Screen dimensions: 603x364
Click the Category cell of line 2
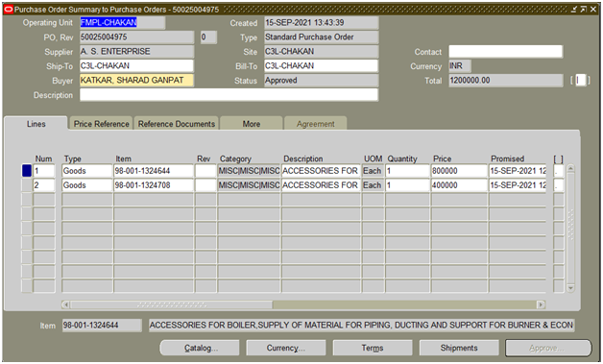tap(249, 185)
